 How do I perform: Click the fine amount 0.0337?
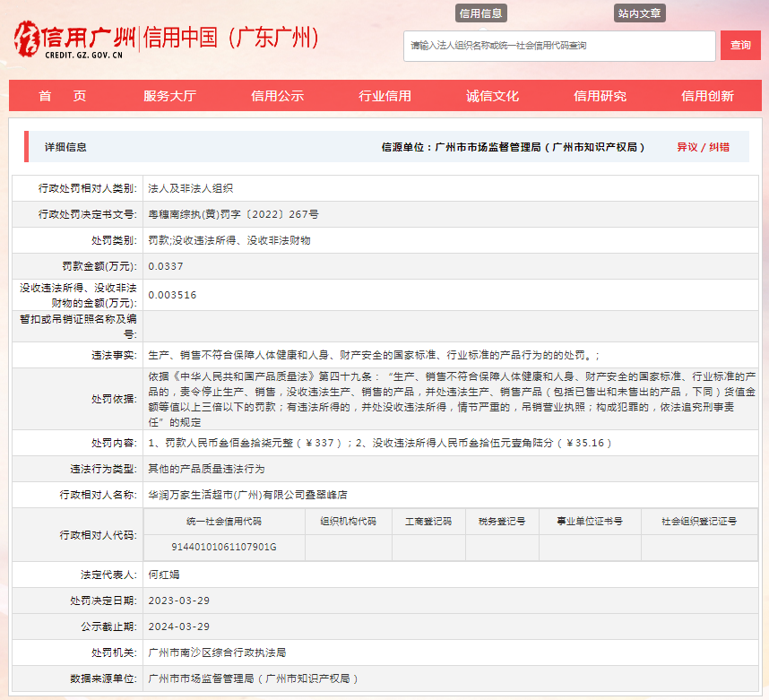coord(166,266)
